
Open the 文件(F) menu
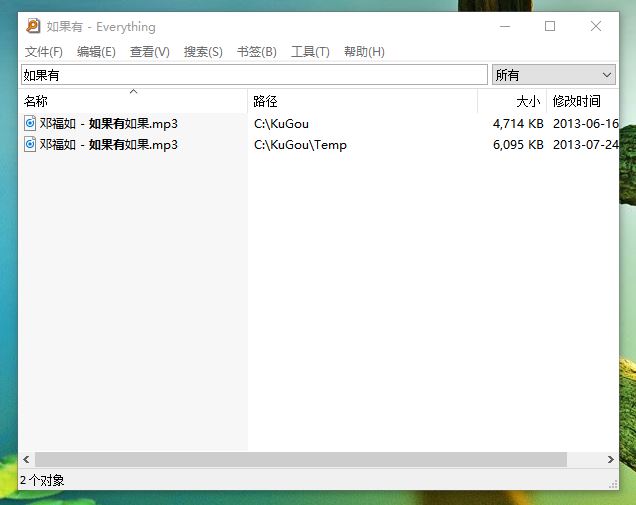(43, 52)
